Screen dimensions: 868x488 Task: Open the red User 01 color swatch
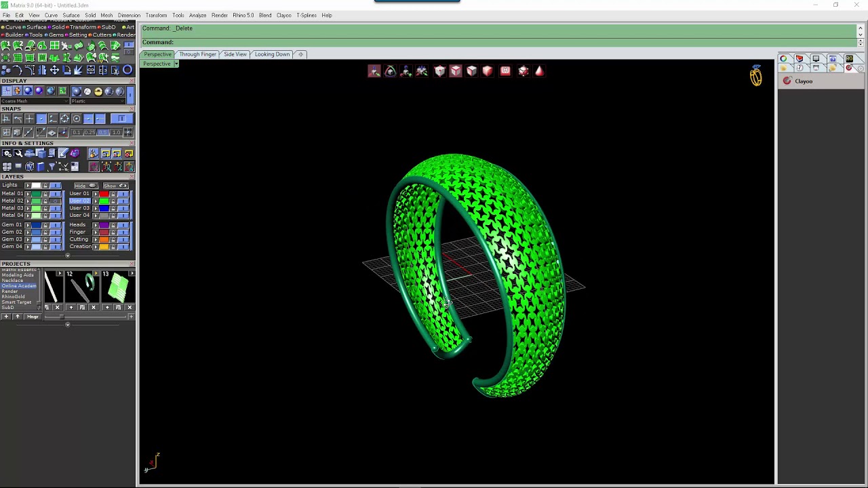pos(104,194)
